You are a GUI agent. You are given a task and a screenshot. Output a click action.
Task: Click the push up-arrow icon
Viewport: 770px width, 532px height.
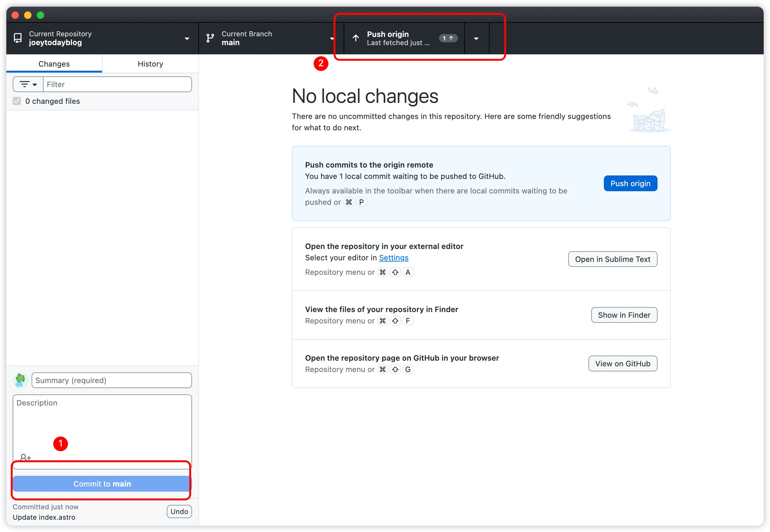pos(356,38)
